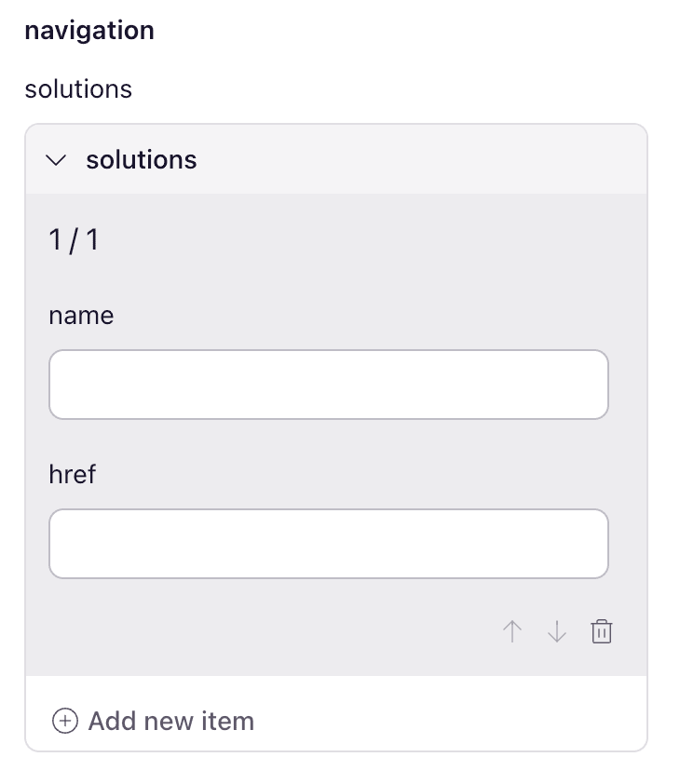Click the circled plus icon
This screenshot has height=784, width=680.
(x=65, y=721)
